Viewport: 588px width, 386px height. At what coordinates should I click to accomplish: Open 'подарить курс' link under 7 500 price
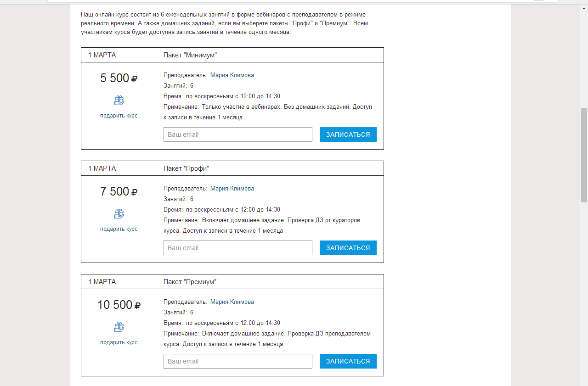pos(119,229)
